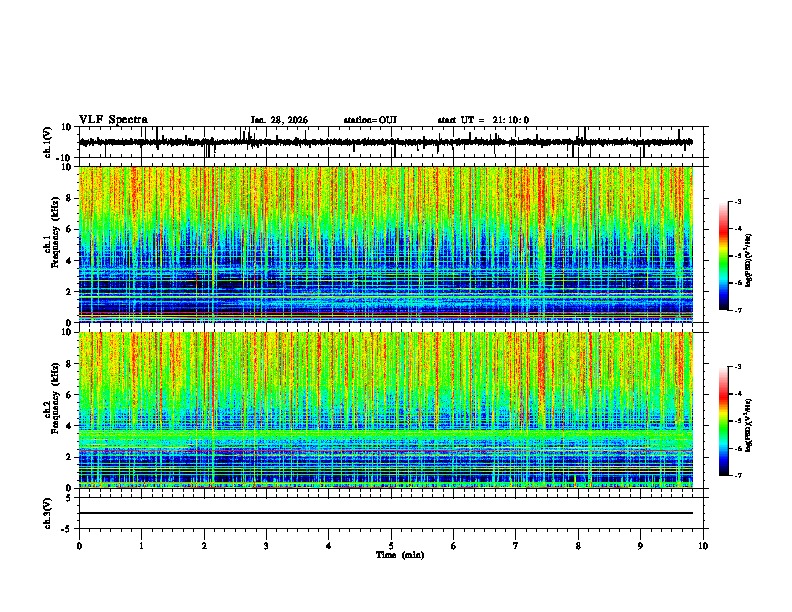The width and height of the screenshot is (792, 612).
Task: Click the "ch.1 Frequency (kHz)" axis label
Action: point(52,231)
